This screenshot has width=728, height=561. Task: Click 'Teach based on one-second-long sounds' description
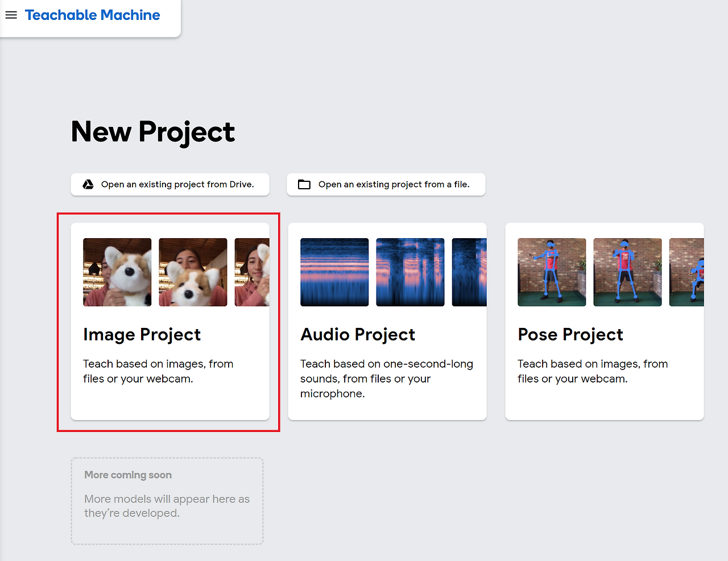[387, 379]
